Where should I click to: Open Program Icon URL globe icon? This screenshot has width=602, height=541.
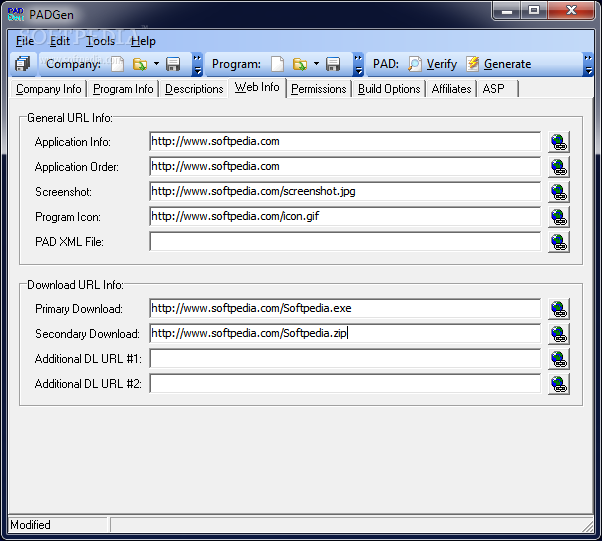[x=559, y=217]
